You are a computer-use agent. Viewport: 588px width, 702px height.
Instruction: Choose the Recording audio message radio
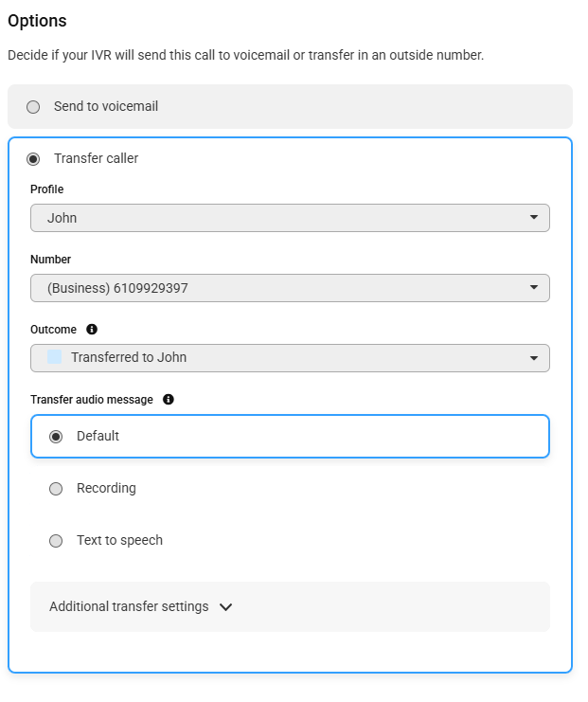click(56, 489)
